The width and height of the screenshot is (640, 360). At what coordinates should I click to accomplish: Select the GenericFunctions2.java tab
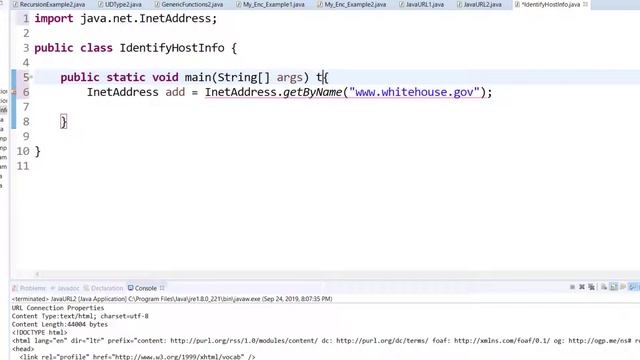click(189, 4)
